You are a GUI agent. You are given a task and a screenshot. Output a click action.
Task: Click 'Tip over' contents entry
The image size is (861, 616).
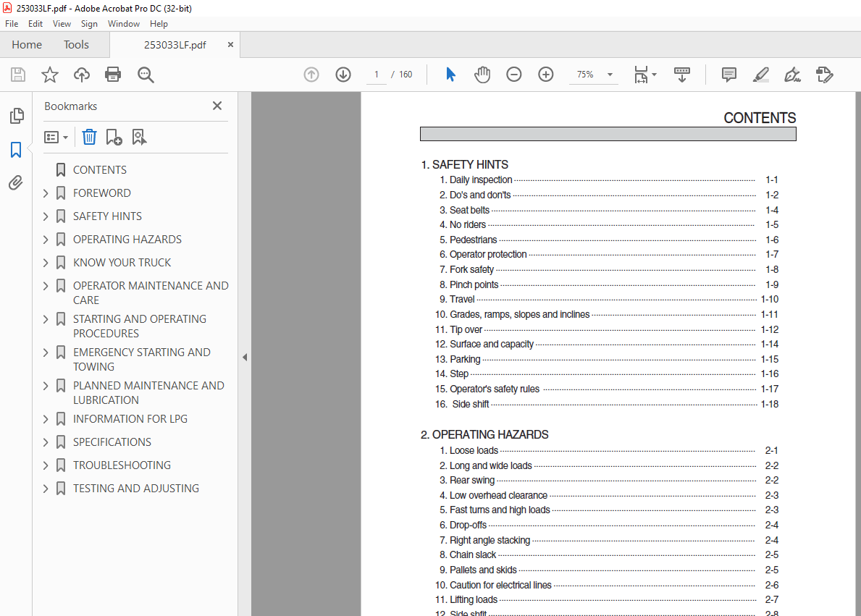(x=466, y=329)
